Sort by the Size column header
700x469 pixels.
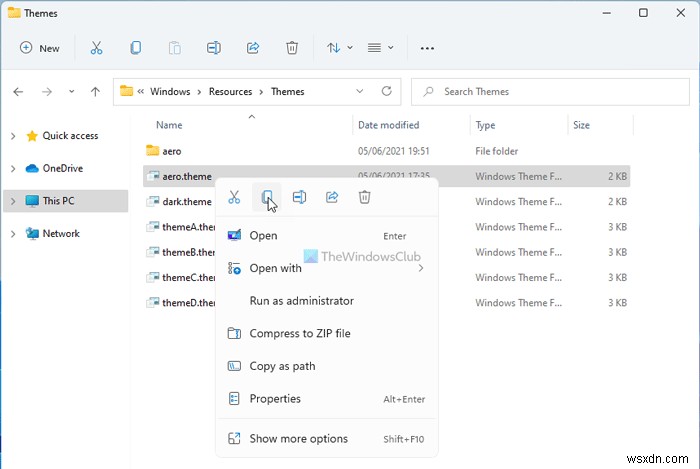[581, 125]
